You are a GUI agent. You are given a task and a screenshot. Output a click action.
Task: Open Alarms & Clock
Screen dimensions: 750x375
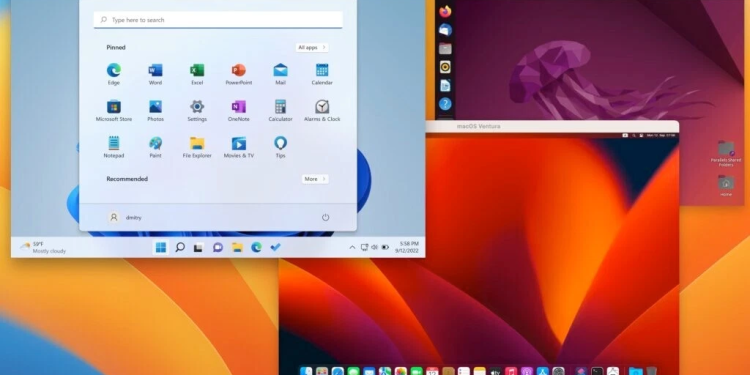point(322,110)
